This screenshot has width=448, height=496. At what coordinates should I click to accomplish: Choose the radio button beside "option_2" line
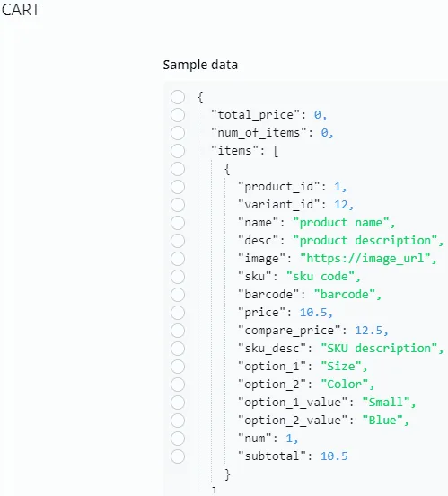coord(178,385)
